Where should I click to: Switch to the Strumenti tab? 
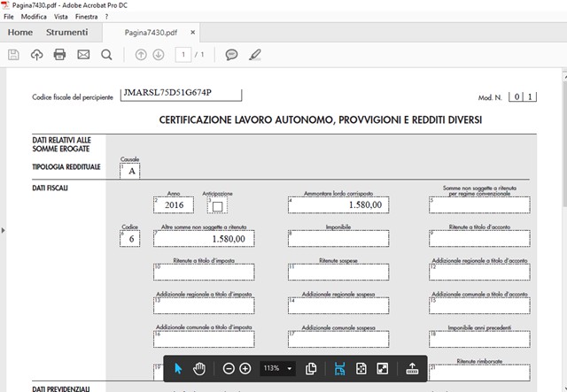point(67,32)
